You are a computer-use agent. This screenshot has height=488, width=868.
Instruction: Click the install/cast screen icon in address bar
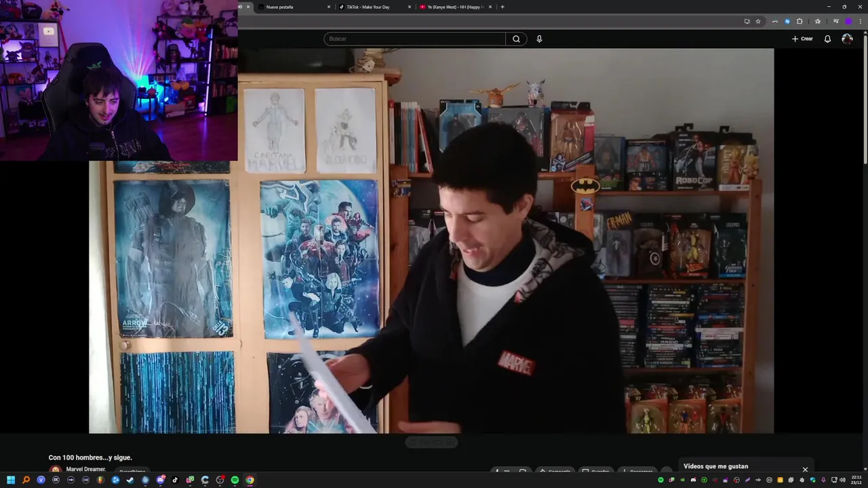tap(747, 21)
